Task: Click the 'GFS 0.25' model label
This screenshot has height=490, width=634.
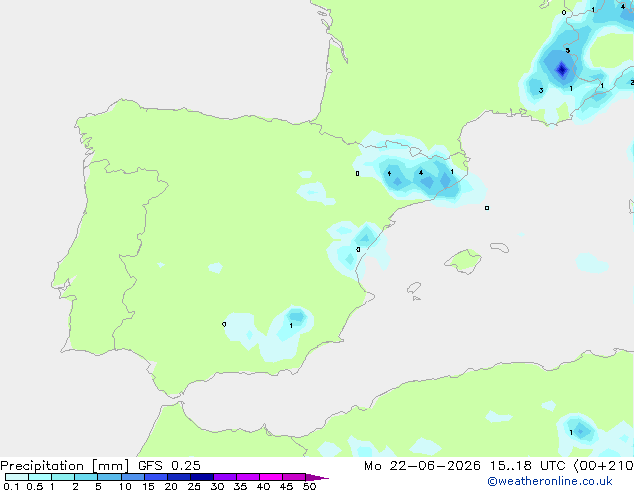Action: coord(169,466)
